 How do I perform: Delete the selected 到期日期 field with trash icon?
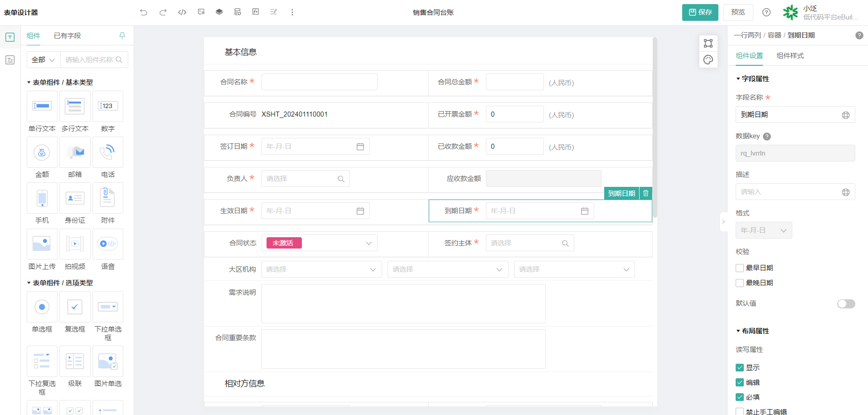pos(646,193)
